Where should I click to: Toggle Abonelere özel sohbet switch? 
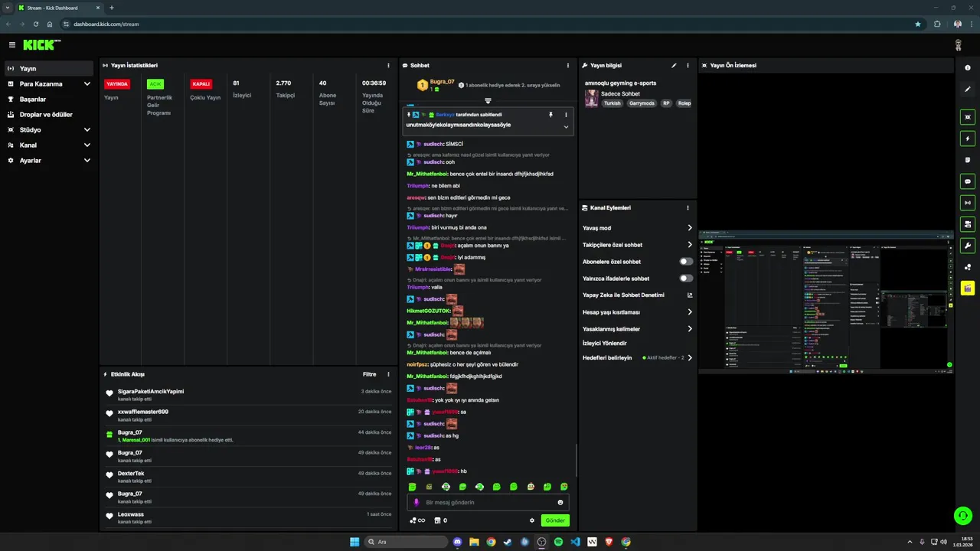tap(686, 262)
